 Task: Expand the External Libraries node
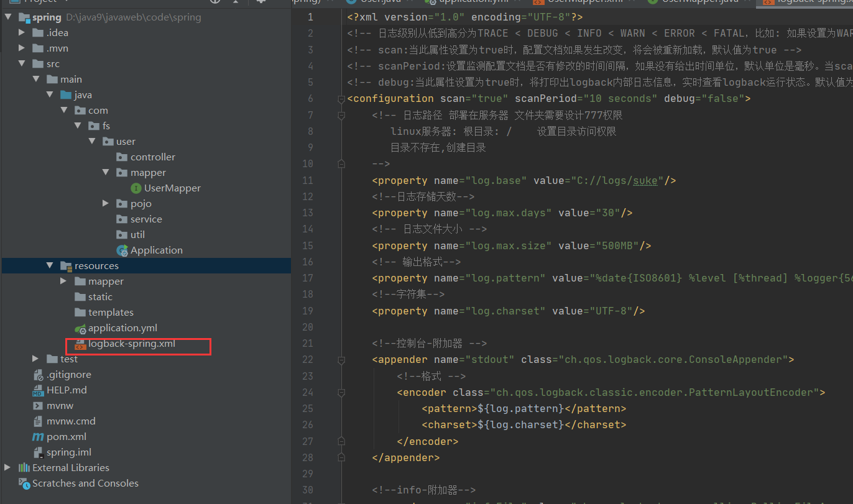point(8,468)
